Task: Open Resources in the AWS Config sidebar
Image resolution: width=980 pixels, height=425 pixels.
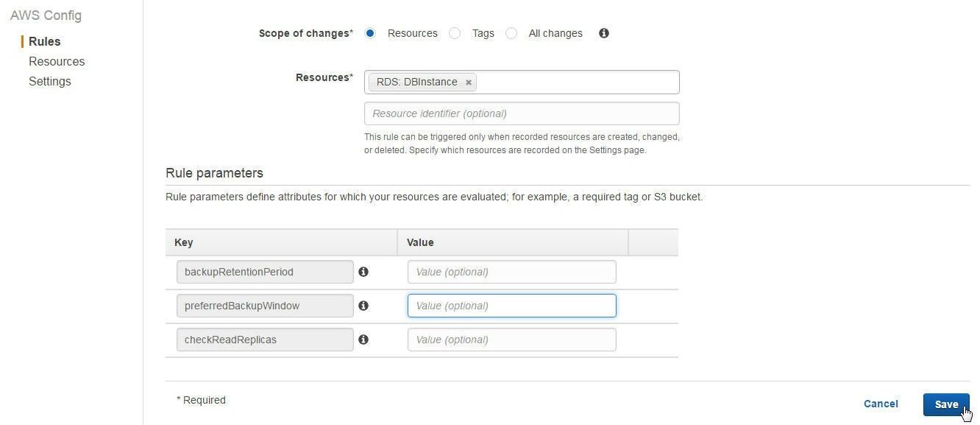Action: pos(57,61)
